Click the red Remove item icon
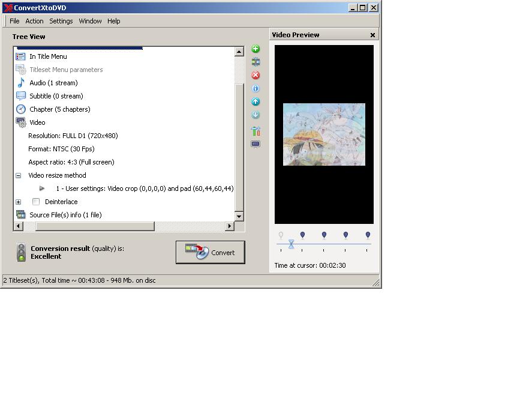Screen dimensions: 532x410 [256, 75]
